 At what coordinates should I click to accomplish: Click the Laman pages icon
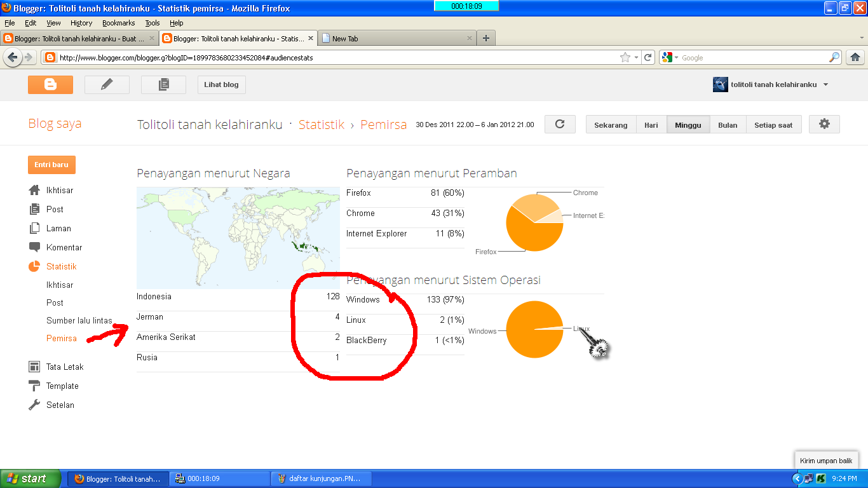pyautogui.click(x=34, y=228)
